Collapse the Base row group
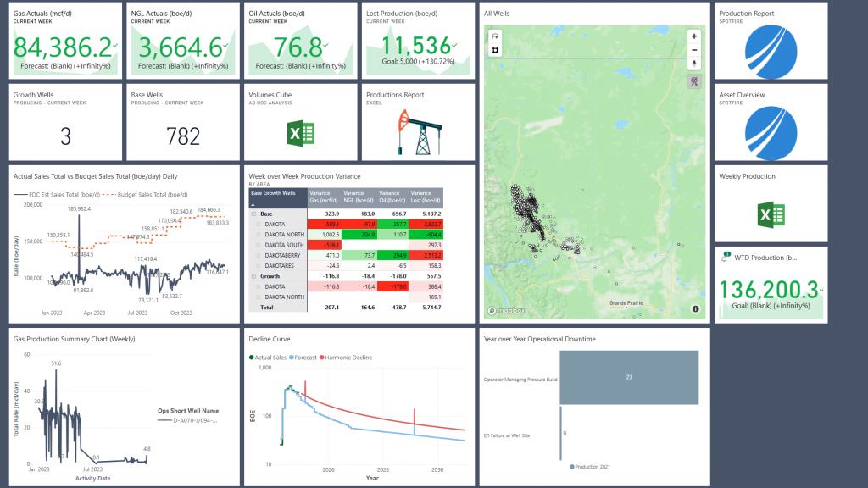 255,214
